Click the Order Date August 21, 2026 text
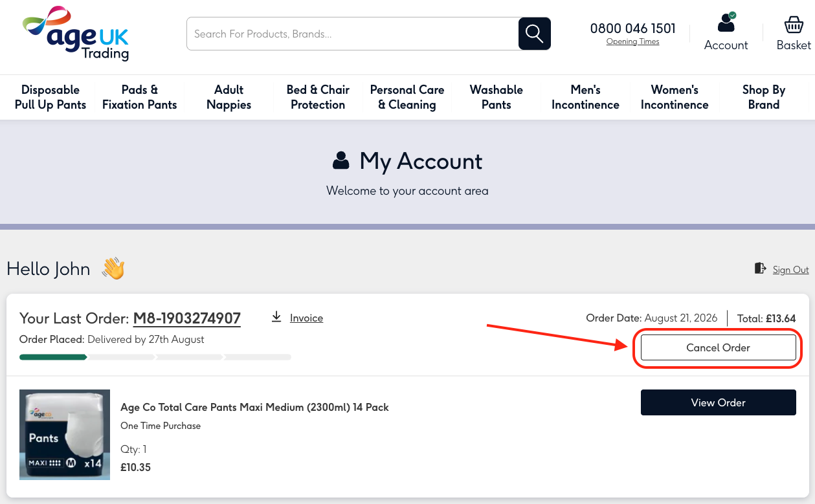This screenshot has width=815, height=504. click(652, 318)
